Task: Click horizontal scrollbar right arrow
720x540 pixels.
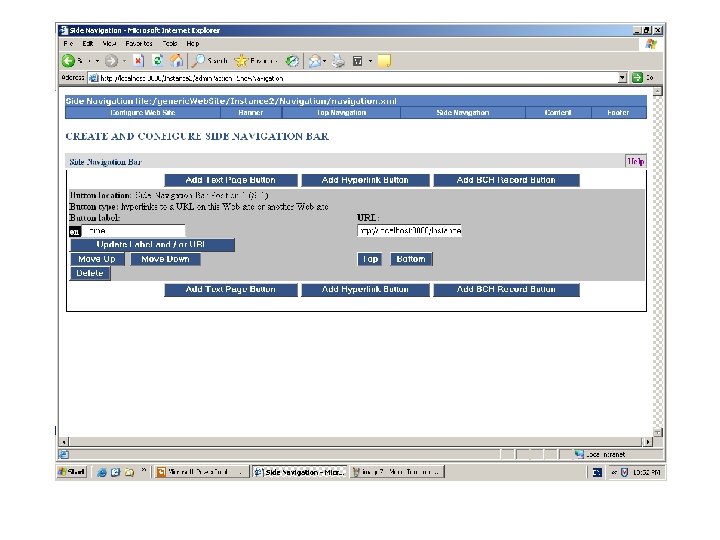Action: [x=647, y=442]
